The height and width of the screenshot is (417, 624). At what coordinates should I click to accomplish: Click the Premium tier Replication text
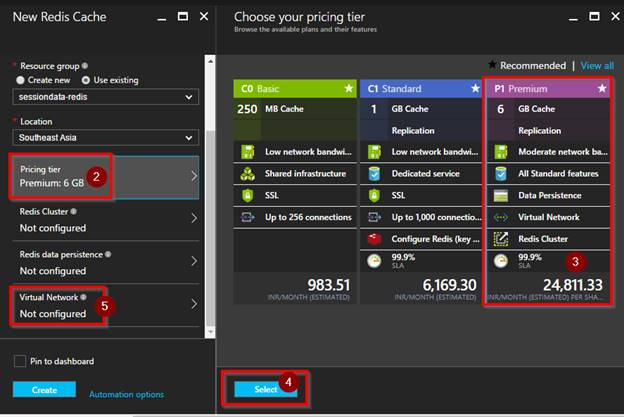coord(539,131)
